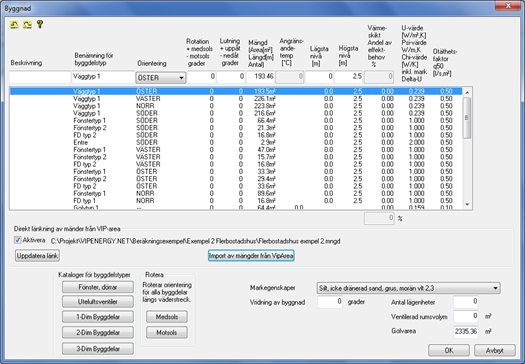The image size is (525, 364).
Task: Select the Fönstertyp 2 SÖDER row
Action: click(236, 128)
